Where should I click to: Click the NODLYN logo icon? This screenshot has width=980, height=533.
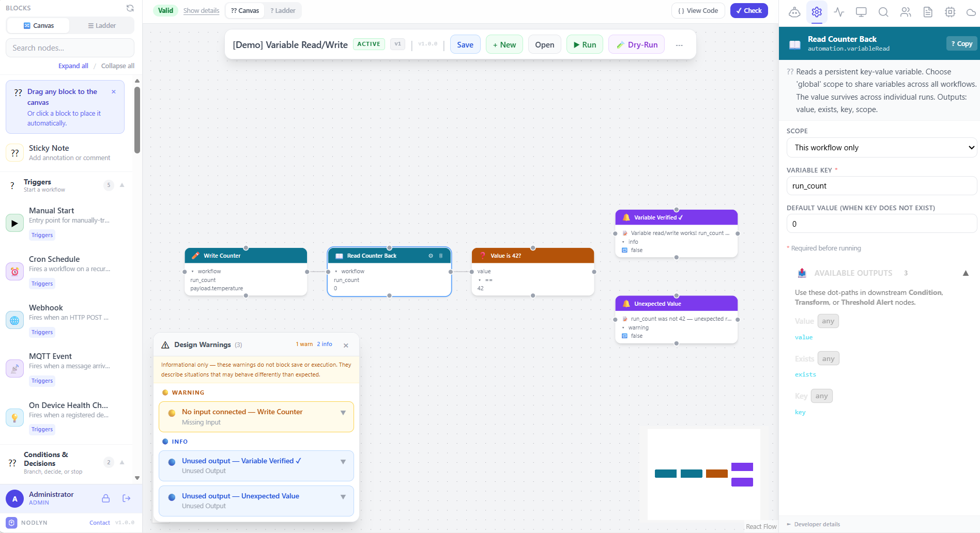12,523
